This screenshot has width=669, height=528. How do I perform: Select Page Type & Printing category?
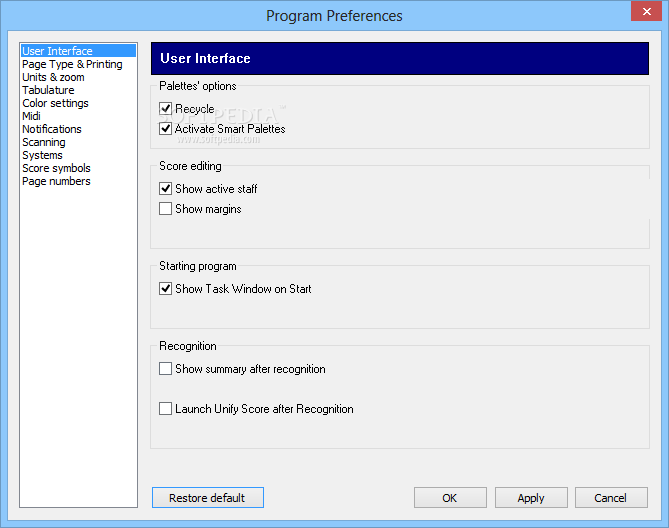[72, 64]
